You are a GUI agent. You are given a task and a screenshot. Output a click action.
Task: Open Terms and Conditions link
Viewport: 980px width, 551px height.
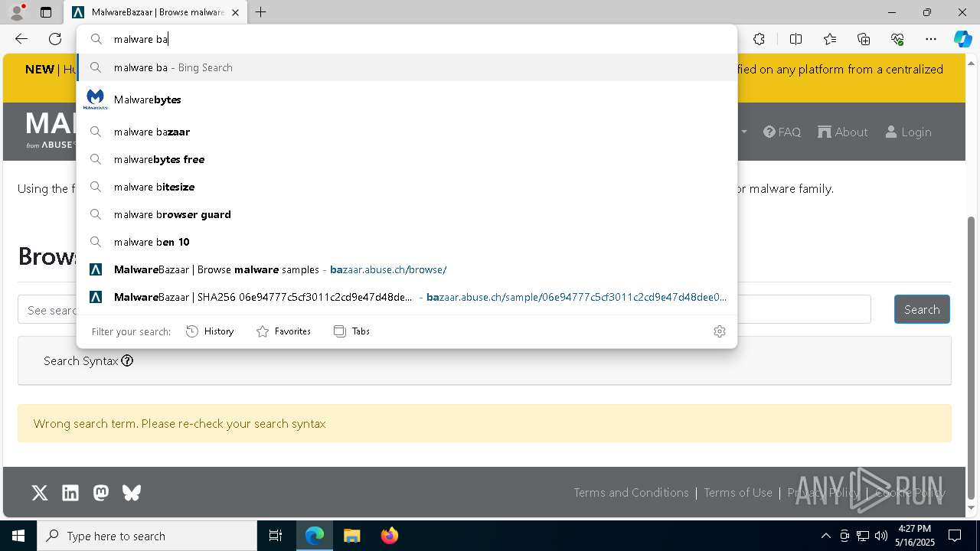pos(631,493)
